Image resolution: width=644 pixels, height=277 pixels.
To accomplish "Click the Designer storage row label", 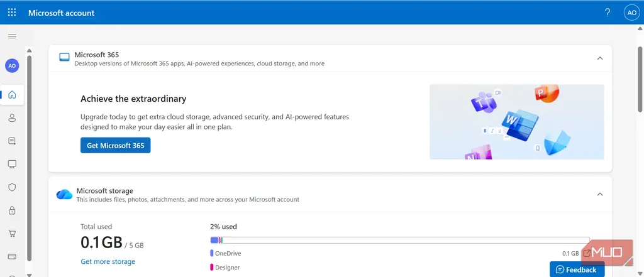I will (228, 267).
